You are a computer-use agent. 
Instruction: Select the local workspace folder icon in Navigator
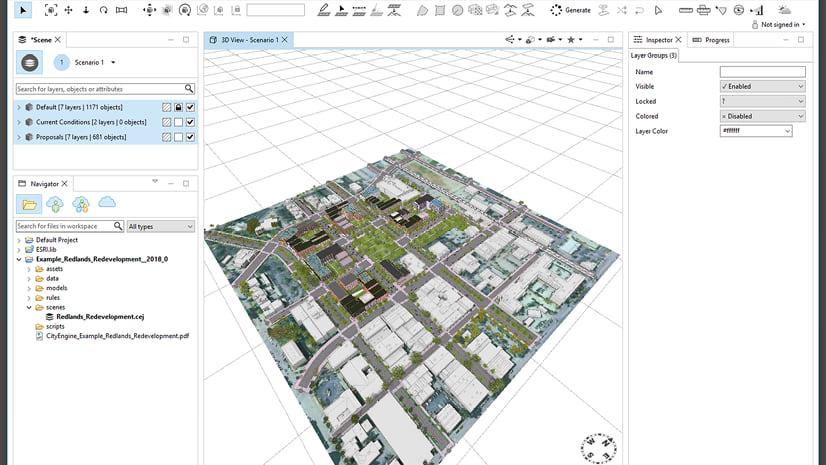pyautogui.click(x=30, y=205)
